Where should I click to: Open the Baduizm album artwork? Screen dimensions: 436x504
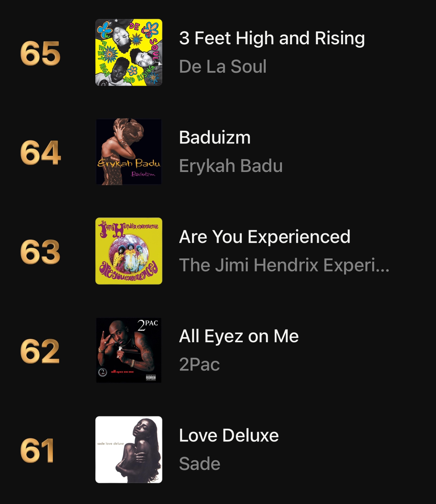129,152
